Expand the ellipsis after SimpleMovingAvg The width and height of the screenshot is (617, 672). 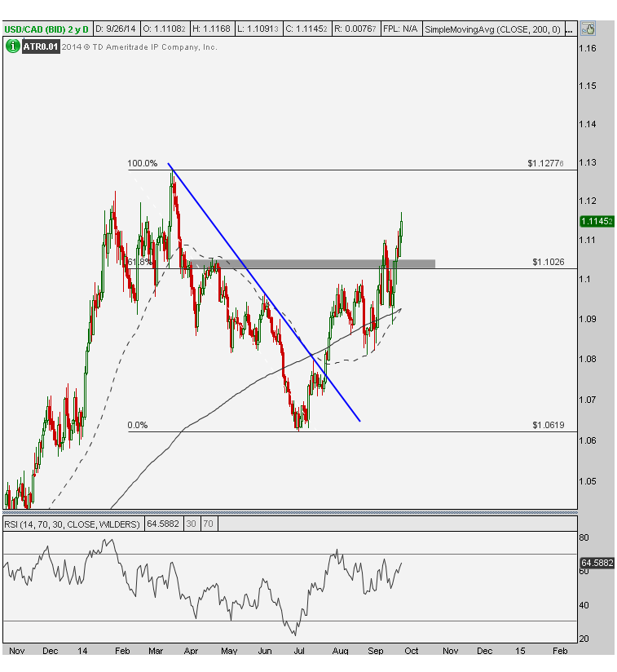coord(569,29)
